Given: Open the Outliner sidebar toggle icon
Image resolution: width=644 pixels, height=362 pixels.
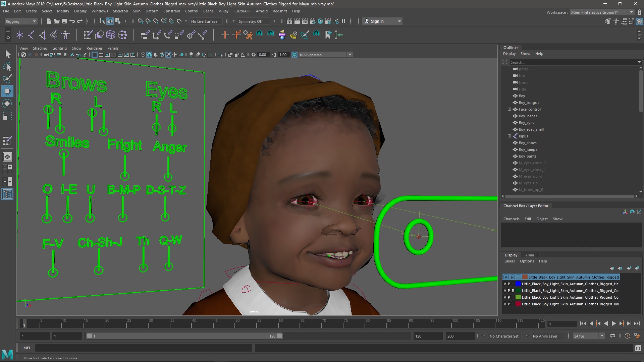Looking at the screenshot, I should click(7, 194).
